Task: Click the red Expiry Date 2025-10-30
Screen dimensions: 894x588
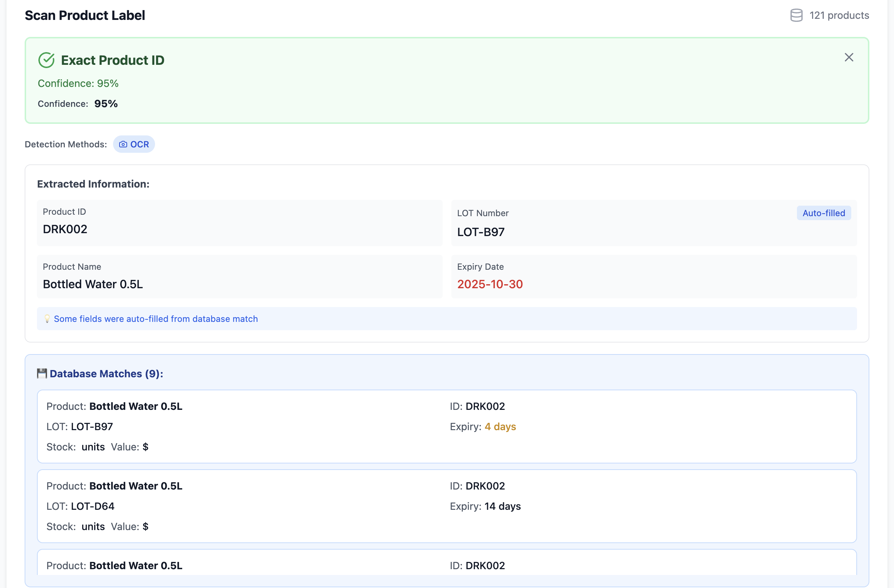Action: point(489,284)
